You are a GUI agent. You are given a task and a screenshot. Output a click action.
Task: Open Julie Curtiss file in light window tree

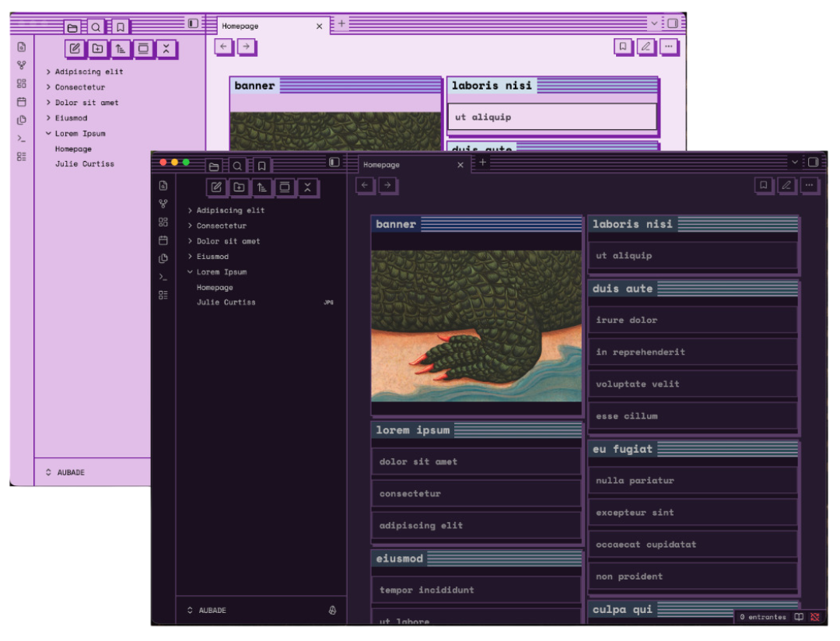point(85,163)
